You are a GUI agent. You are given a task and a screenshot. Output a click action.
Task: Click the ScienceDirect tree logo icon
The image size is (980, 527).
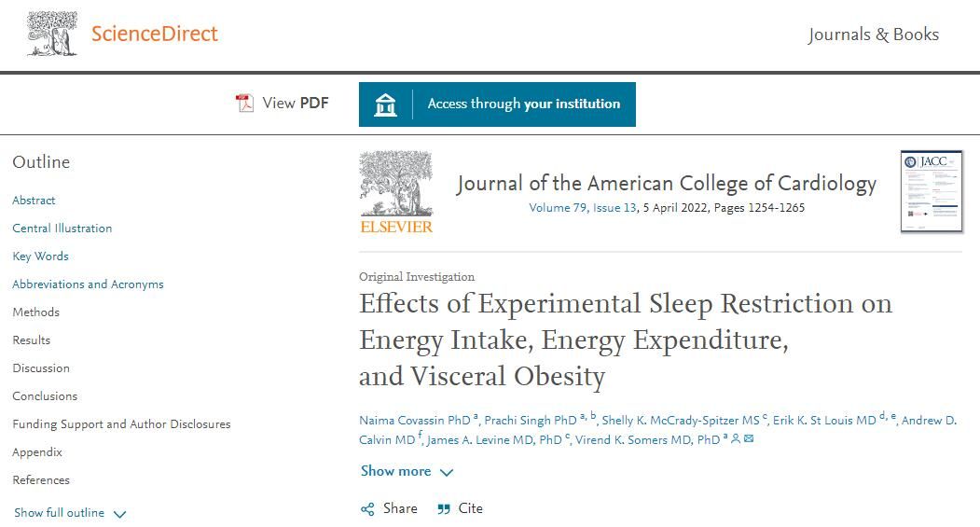pyautogui.click(x=52, y=34)
